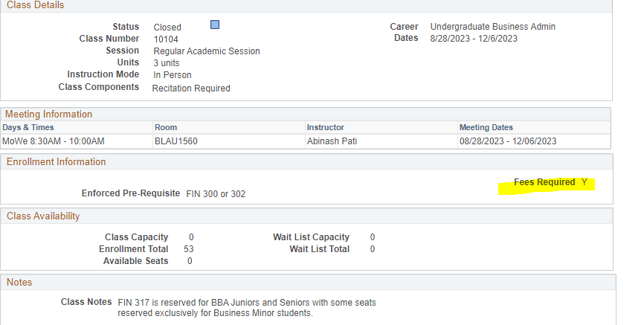
Task: Click the Undergraduate Business Admin career text
Action: (492, 27)
